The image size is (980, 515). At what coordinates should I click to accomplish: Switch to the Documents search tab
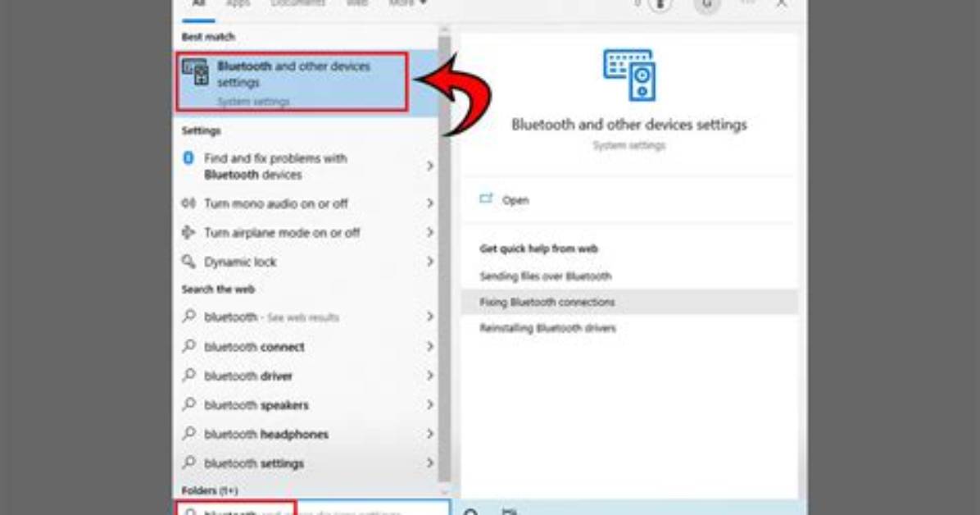coord(298,4)
